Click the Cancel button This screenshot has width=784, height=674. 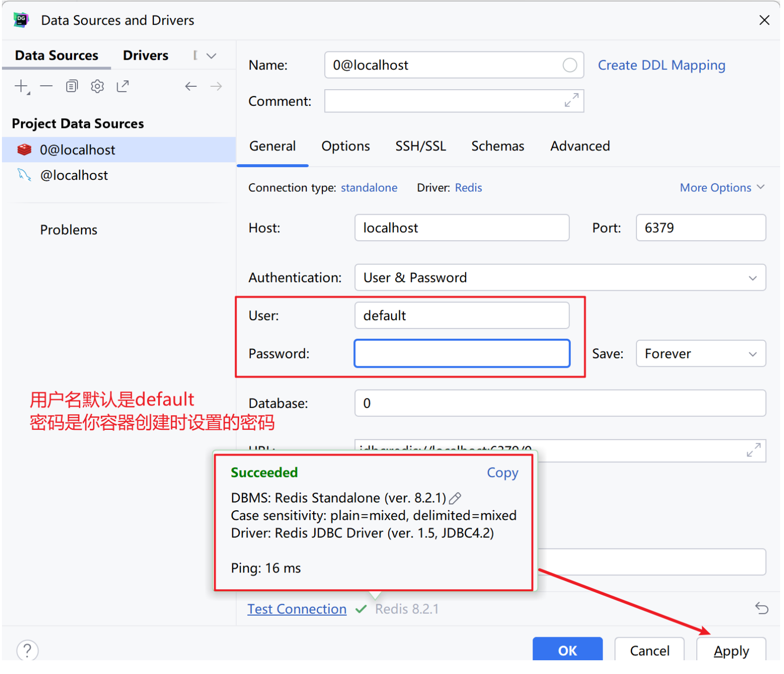tap(649, 649)
